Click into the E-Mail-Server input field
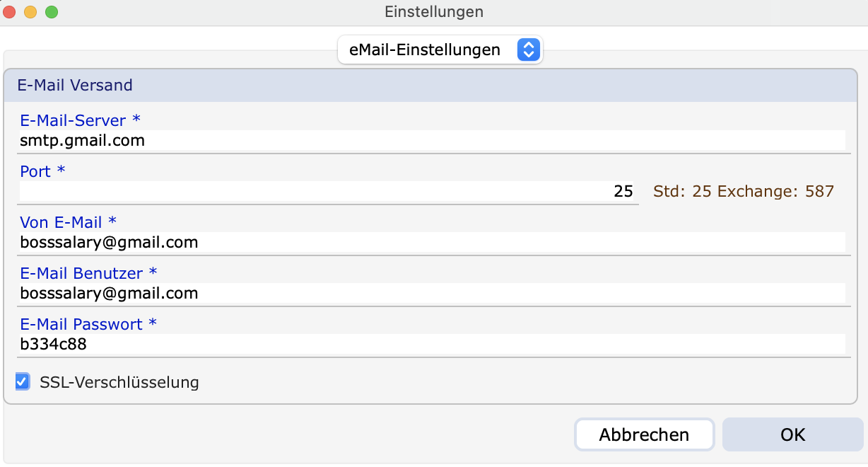 (x=431, y=141)
